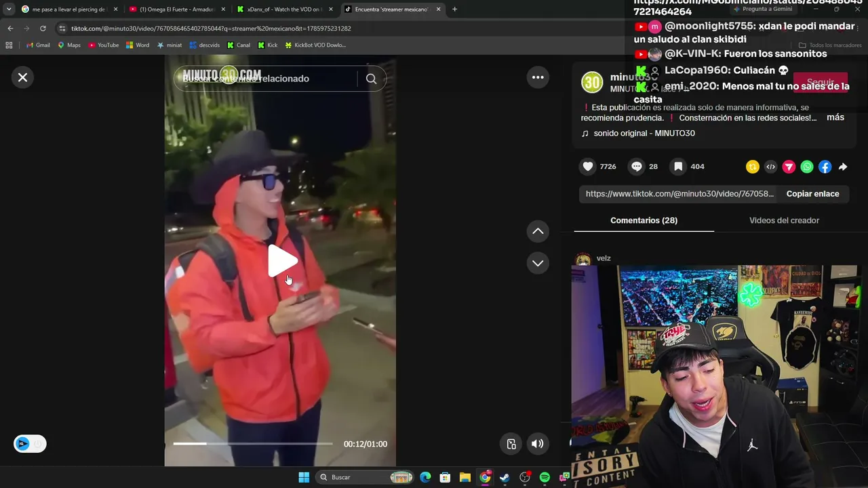Open the apps grid in bookmarks bar
Screen dimensions: 868x488
coord(9,45)
